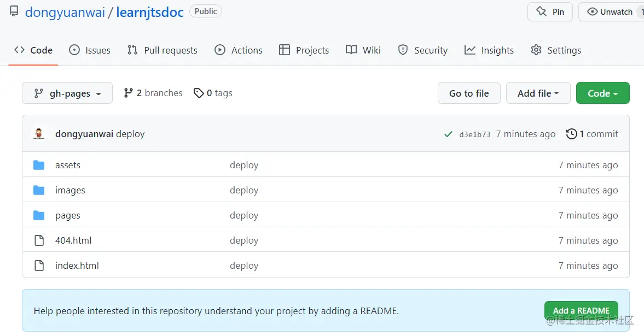Open the Issues tab
This screenshot has width=644, height=336.
tap(90, 50)
